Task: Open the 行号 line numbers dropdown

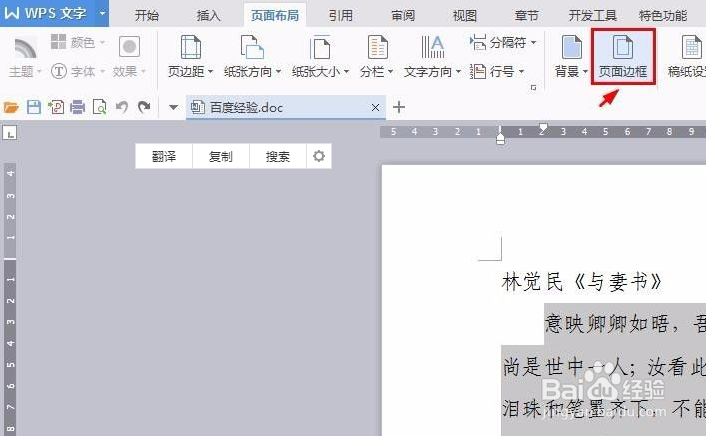Action: pos(497,71)
